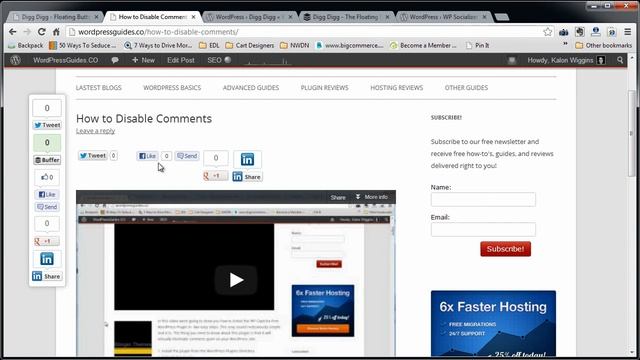The image size is (640, 360).
Task: Click the floating sidebar Facebook Send button
Action: (x=47, y=207)
